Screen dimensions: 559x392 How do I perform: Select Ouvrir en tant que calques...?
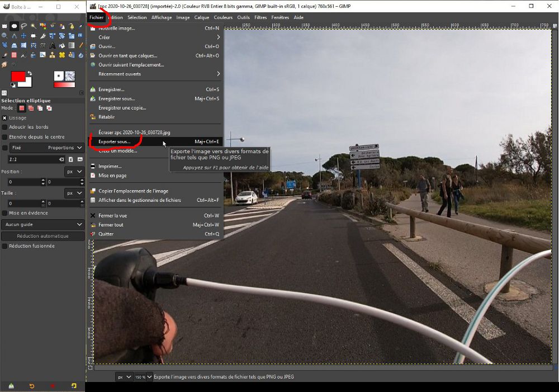click(156, 56)
